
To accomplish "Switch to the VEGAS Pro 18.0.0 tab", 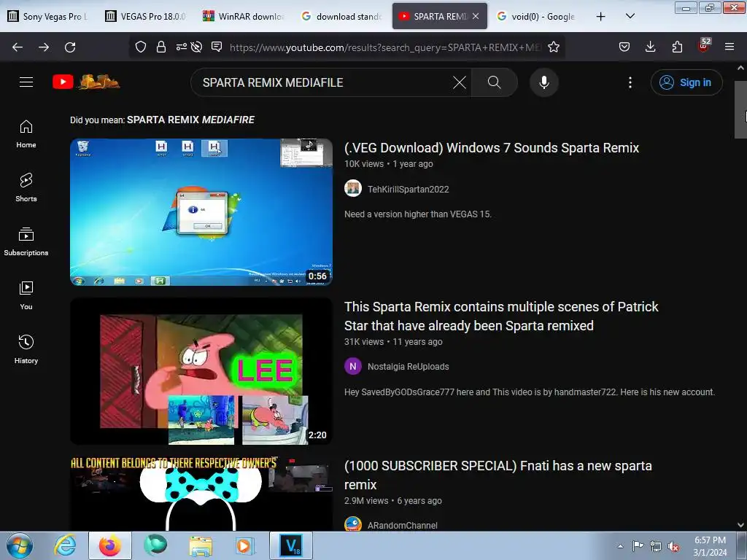I will click(145, 16).
